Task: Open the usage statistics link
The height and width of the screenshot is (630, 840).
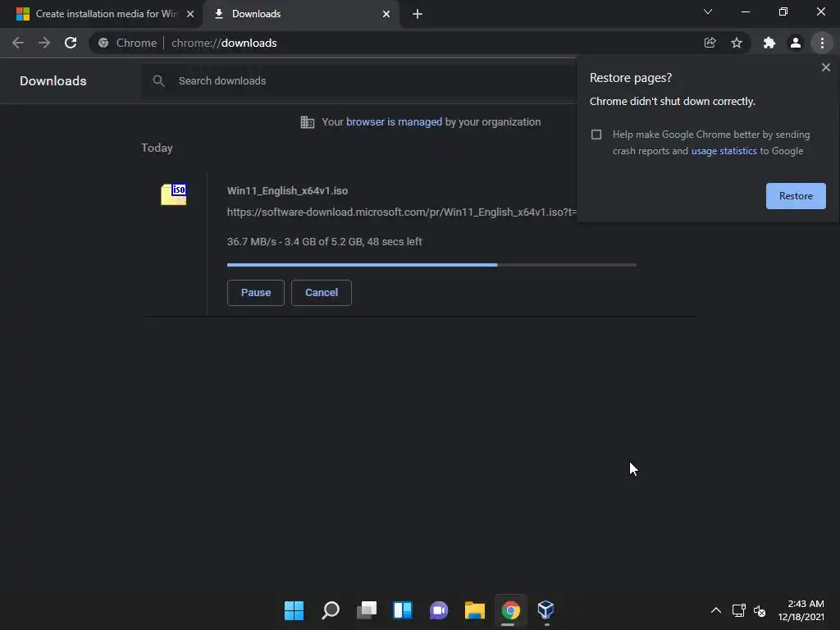Action: [724, 151]
